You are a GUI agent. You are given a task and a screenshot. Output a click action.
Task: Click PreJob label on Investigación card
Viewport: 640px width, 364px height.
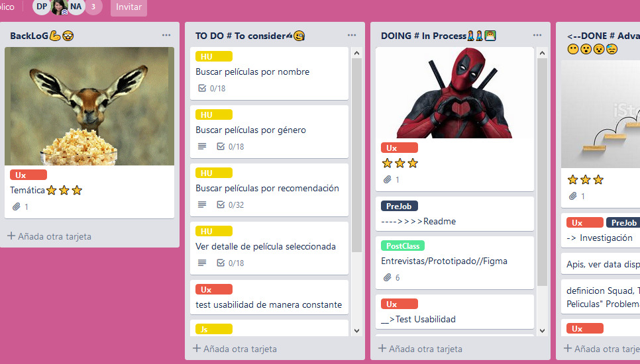click(623, 222)
